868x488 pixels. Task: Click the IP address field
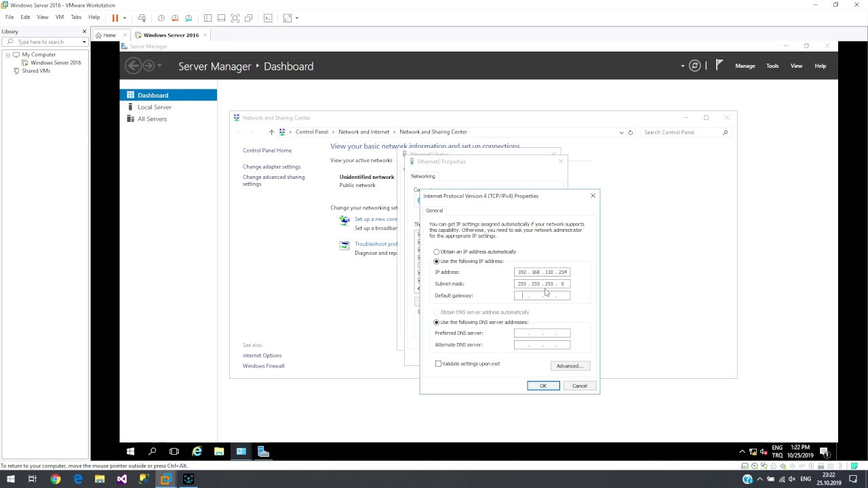(x=542, y=272)
